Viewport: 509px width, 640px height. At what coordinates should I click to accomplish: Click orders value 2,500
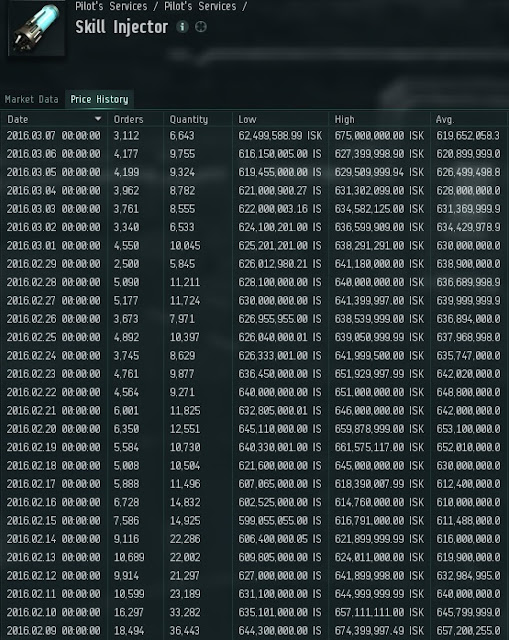127,264
